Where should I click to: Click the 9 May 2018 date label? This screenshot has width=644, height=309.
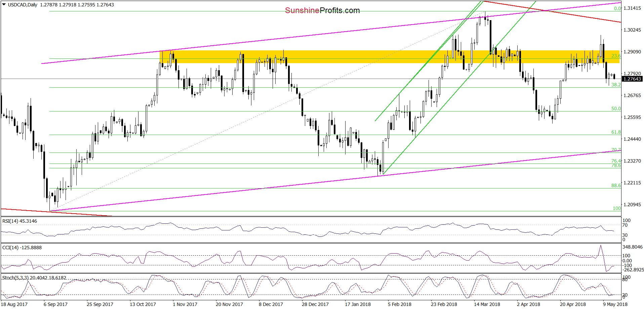point(615,304)
